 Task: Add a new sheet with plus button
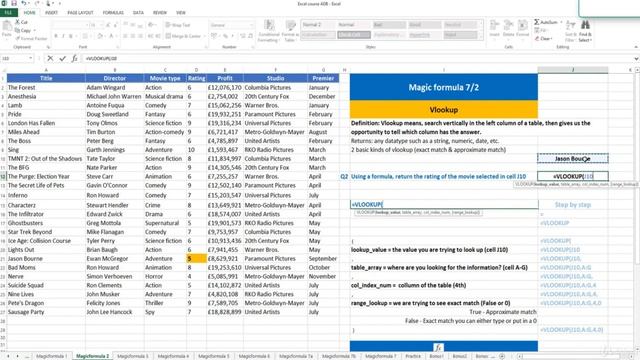point(502,356)
